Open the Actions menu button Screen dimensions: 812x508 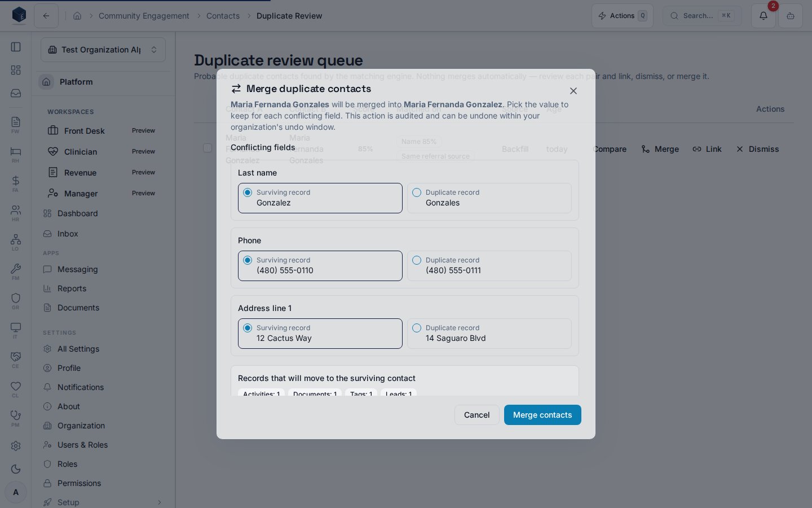[623, 16]
